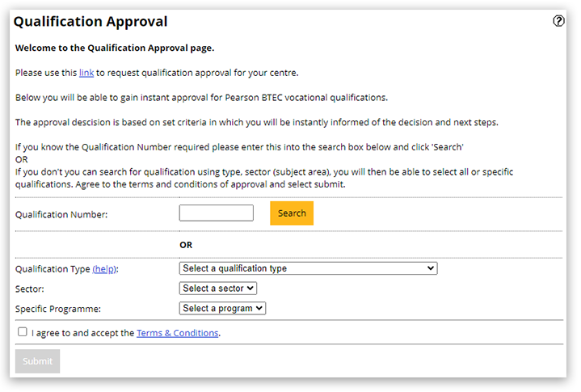This screenshot has width=581, height=392.
Task: Open the "Select a sector" dropdown
Action: 217,288
